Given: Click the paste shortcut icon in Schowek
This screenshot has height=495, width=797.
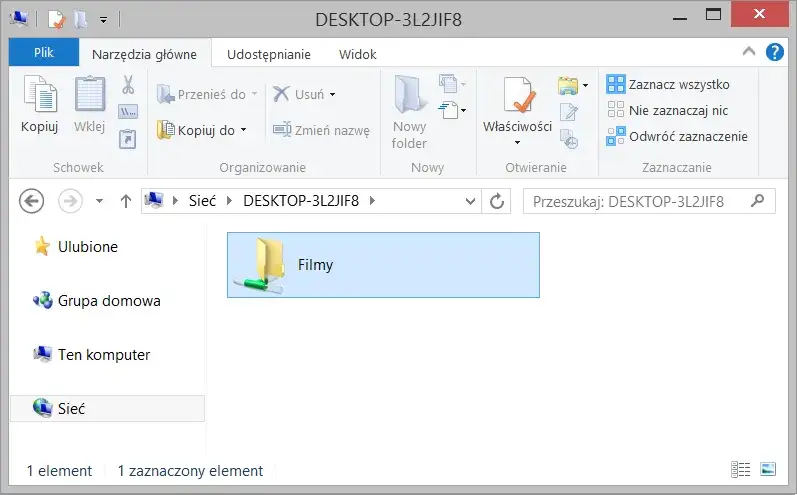Looking at the screenshot, I should click(x=128, y=139).
